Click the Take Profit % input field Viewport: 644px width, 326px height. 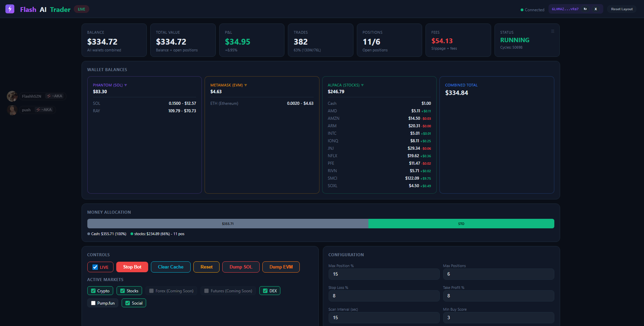[499, 296]
